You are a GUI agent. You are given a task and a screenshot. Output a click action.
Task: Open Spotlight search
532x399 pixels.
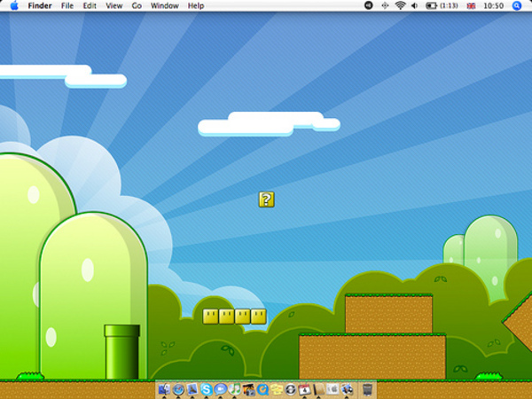(517, 5)
